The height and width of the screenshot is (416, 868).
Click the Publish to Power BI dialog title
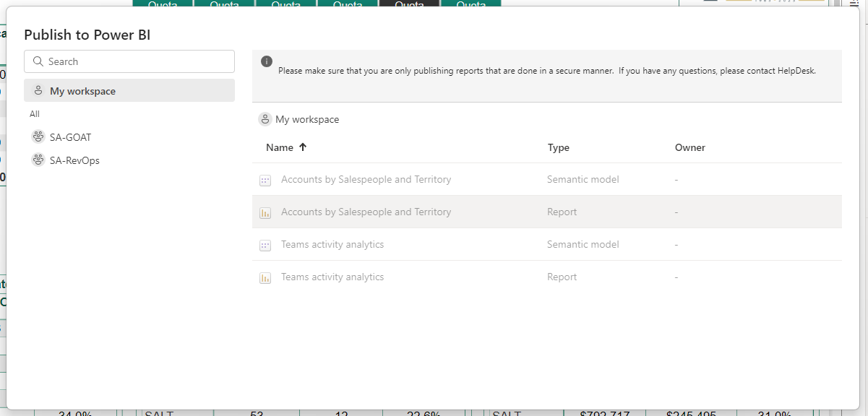coord(87,35)
